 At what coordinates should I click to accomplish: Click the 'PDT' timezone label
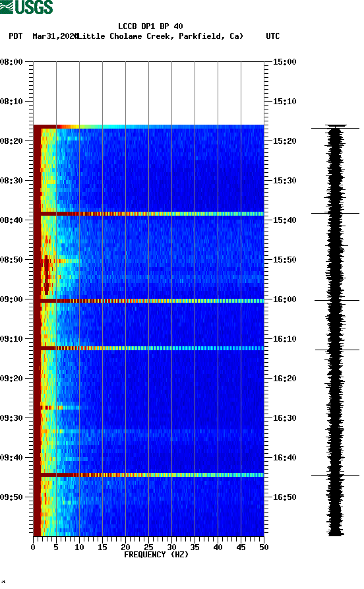(15, 36)
